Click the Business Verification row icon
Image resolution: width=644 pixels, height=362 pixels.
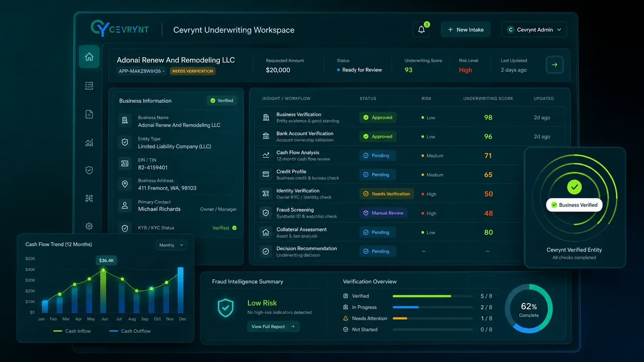(266, 117)
